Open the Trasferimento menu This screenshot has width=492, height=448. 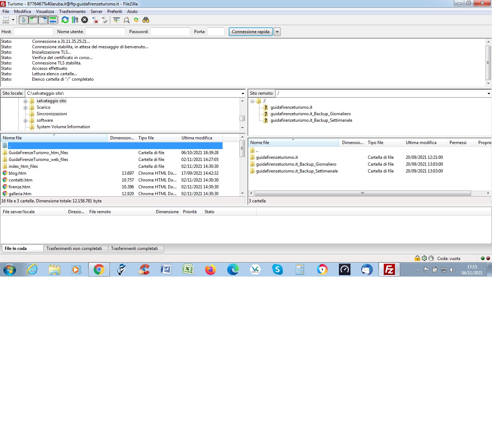coord(72,12)
